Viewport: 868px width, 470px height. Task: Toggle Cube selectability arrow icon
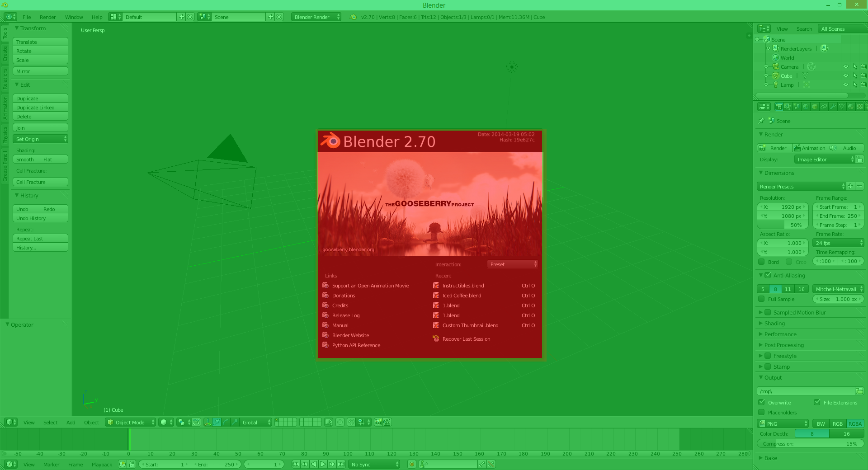pyautogui.click(x=855, y=75)
